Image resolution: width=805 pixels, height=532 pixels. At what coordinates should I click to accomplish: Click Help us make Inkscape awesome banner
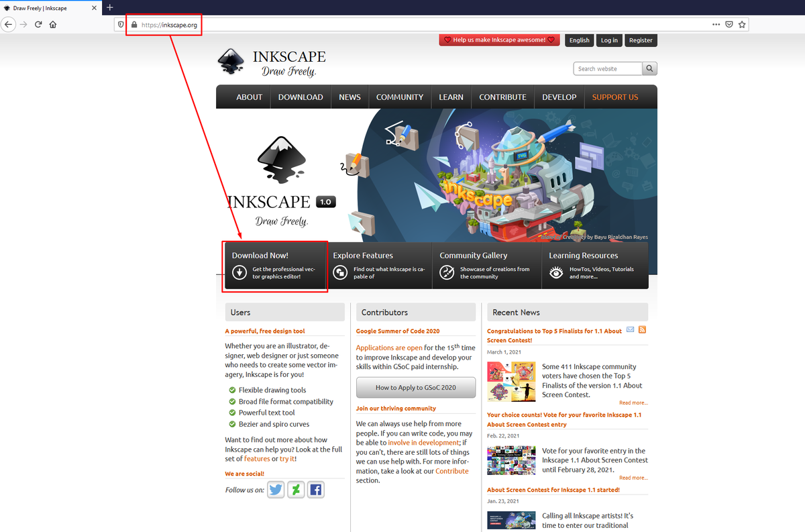[499, 40]
